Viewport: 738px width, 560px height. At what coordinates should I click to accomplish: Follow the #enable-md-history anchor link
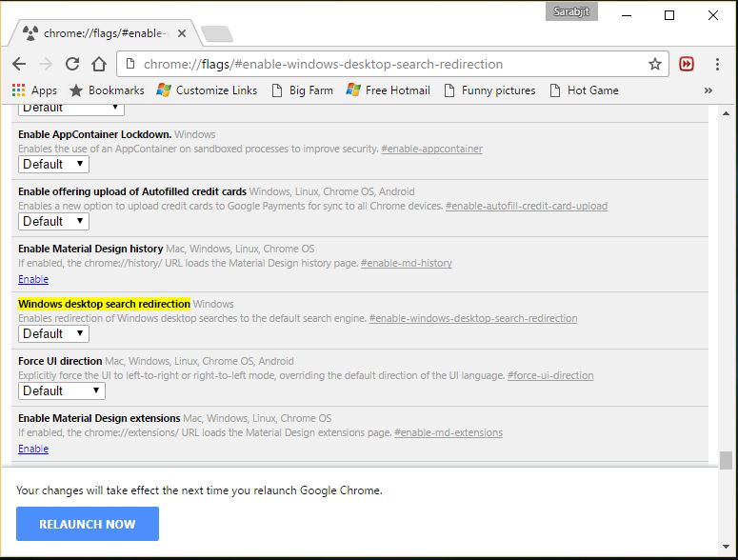pos(407,263)
